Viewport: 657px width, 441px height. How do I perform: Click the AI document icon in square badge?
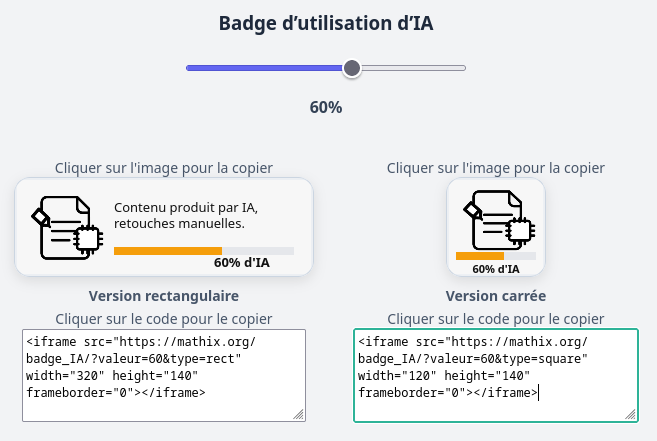point(496,219)
